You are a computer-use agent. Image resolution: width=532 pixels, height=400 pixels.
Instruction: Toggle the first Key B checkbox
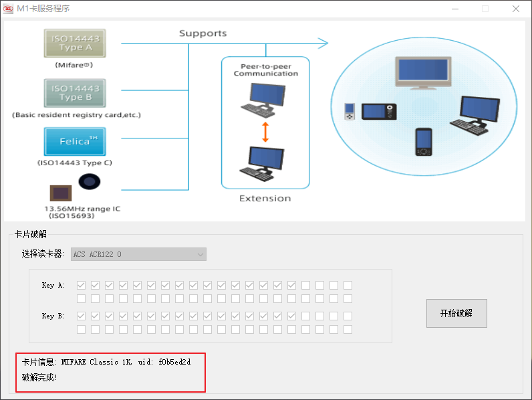[x=81, y=316]
